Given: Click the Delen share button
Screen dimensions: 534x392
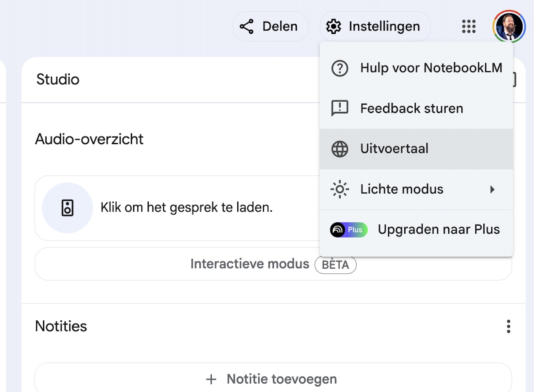Looking at the screenshot, I should 270,26.
